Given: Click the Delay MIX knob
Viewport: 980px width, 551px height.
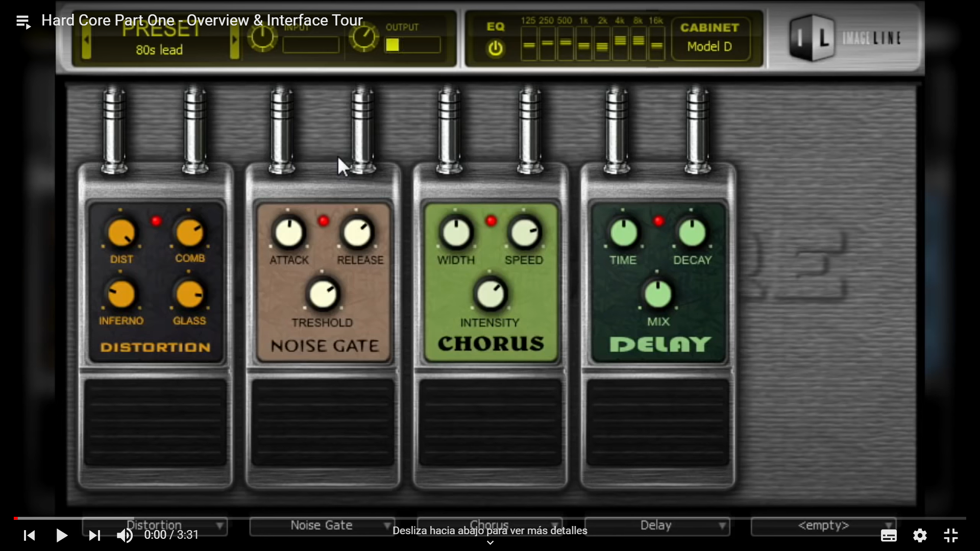Looking at the screenshot, I should click(x=658, y=294).
